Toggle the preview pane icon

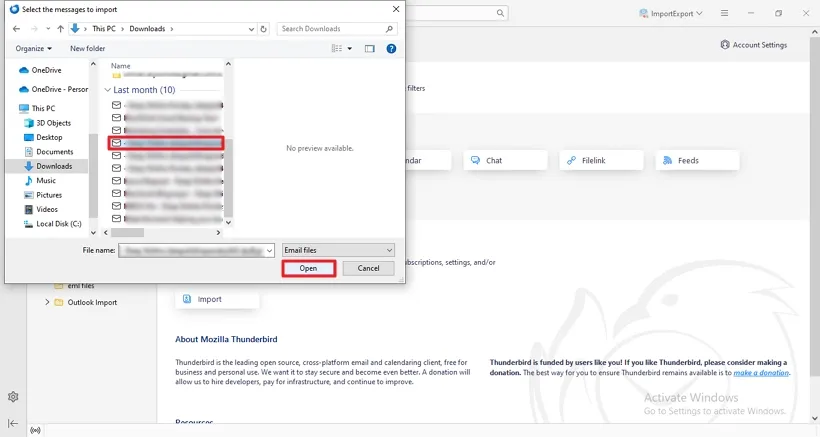(370, 49)
